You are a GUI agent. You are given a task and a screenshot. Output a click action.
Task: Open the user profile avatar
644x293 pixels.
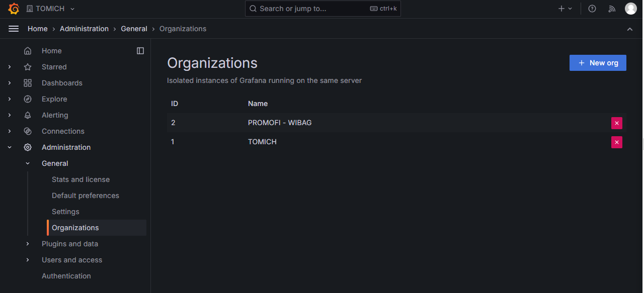(x=631, y=9)
